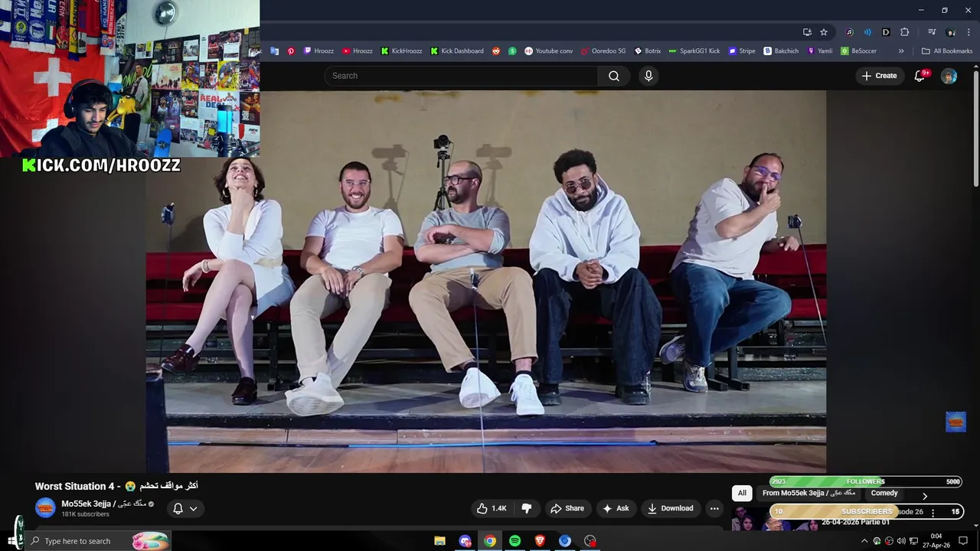The image size is (980, 551).
Task: Open the Windows Start menu
Action: (x=12, y=541)
